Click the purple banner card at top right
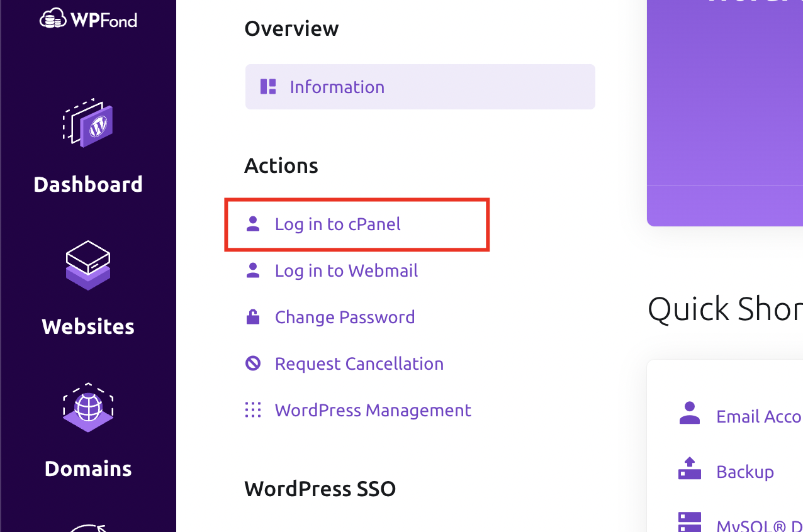This screenshot has width=803, height=532. pos(724,113)
